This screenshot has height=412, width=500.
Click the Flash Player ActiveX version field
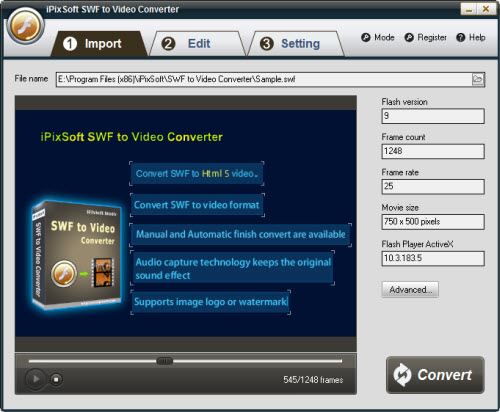[x=433, y=258]
